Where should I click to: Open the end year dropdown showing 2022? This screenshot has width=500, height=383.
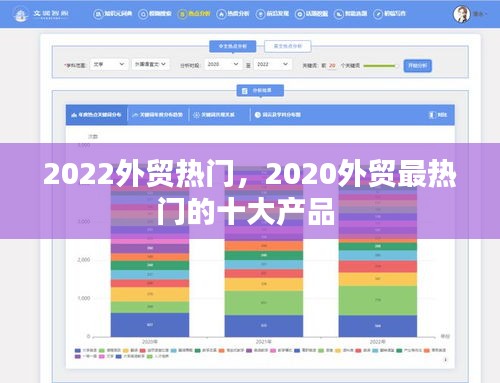(x=272, y=64)
